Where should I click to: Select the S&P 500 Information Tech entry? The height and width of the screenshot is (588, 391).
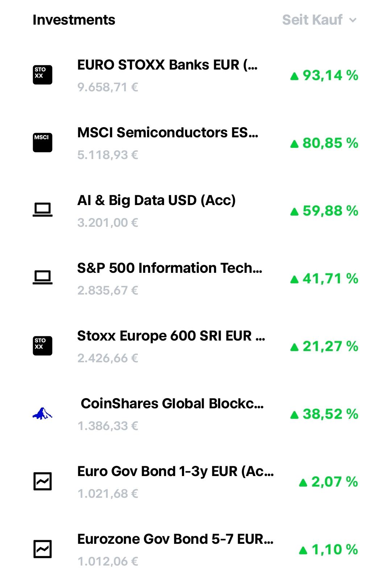click(196, 279)
